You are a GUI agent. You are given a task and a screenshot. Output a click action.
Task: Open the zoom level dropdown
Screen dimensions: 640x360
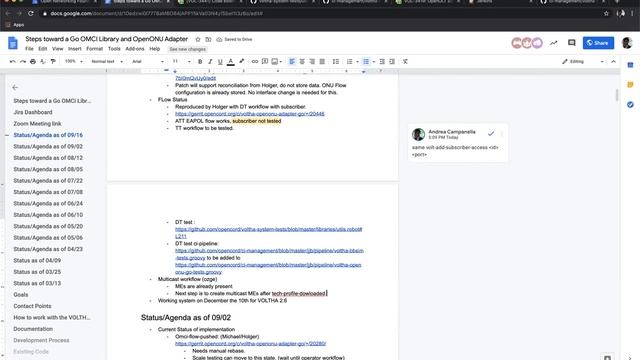[x=74, y=62]
